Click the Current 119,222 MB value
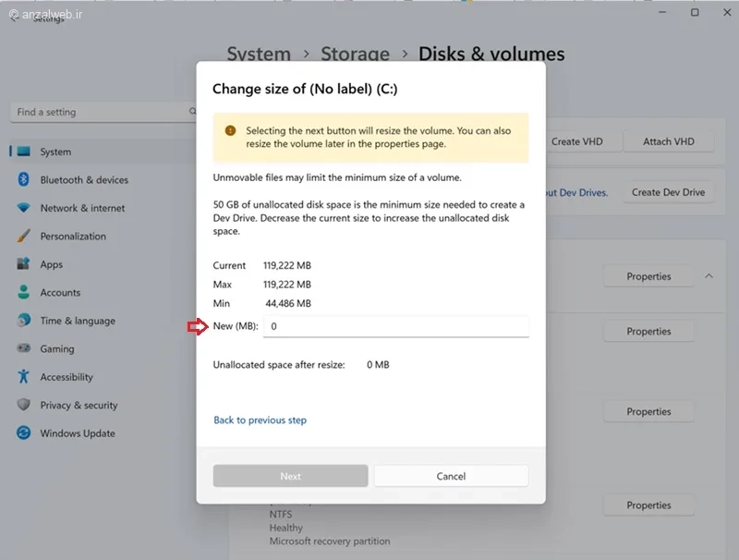Screen dimensions: 739x560 (x=287, y=265)
